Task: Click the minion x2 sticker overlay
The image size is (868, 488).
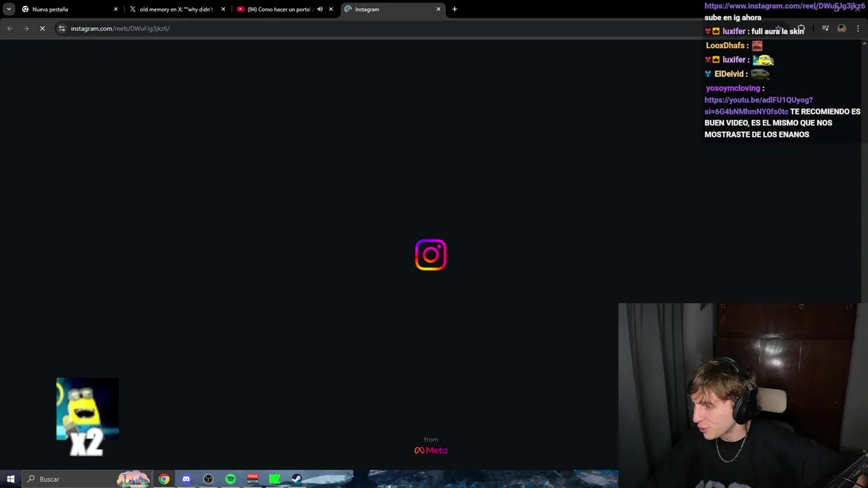Action: click(x=87, y=417)
